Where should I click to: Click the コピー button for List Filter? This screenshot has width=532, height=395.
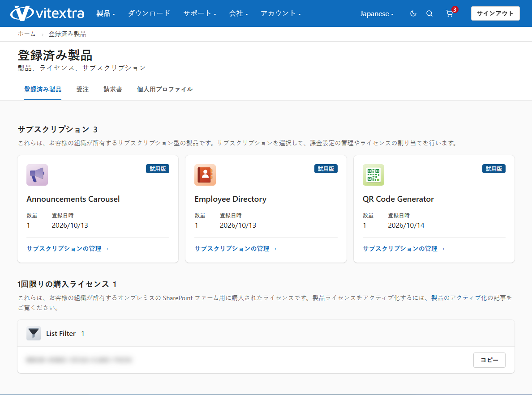[489, 360]
